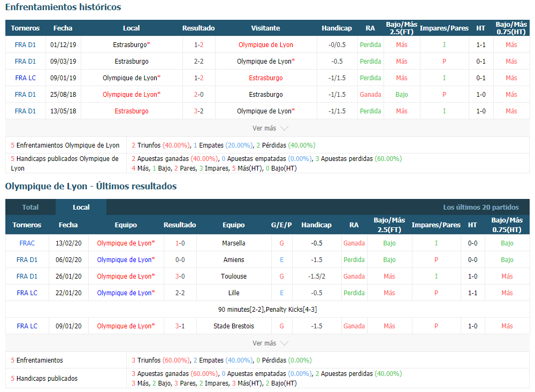Open the Amiens team link
This screenshot has height=392, width=535.
tap(234, 260)
